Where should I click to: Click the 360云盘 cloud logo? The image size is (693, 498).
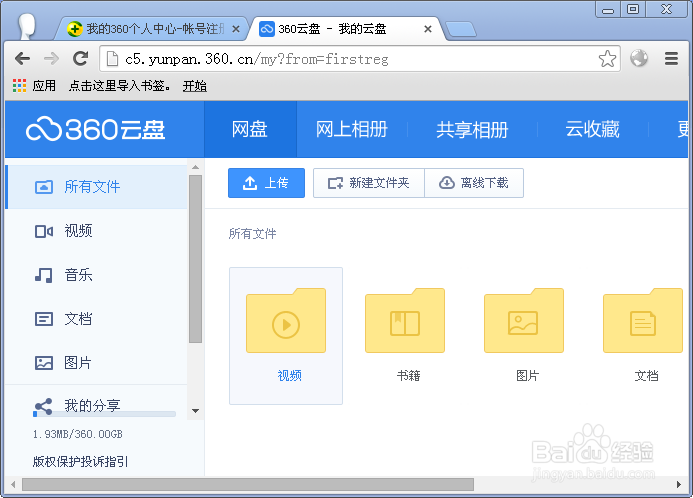[95, 129]
